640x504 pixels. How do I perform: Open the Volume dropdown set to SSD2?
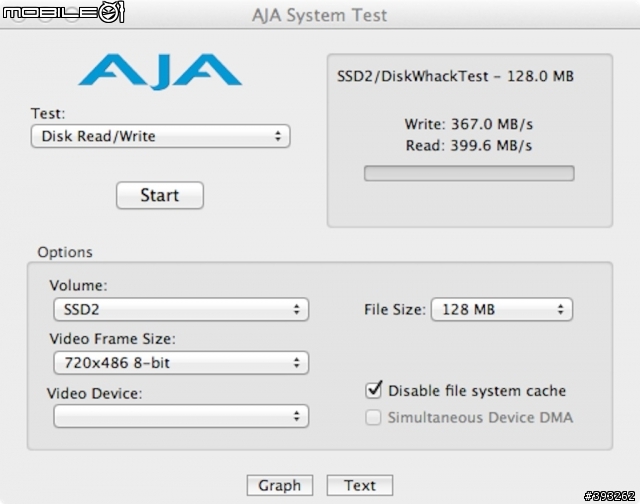tap(181, 309)
